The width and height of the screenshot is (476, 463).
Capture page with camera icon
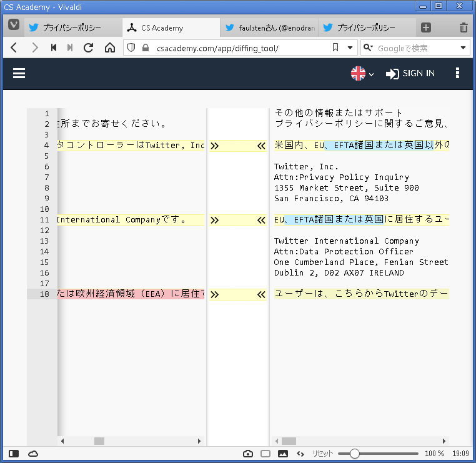click(248, 454)
